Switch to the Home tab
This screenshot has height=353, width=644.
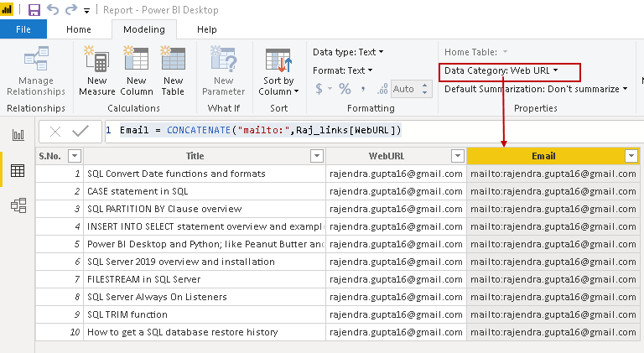coord(79,29)
